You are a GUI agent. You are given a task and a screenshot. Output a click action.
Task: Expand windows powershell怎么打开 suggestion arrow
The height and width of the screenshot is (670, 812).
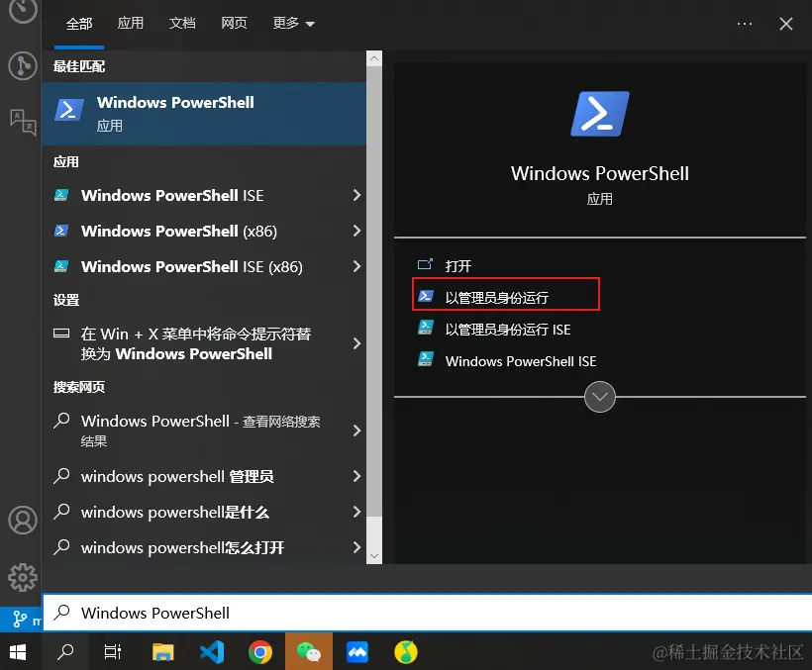(x=356, y=547)
